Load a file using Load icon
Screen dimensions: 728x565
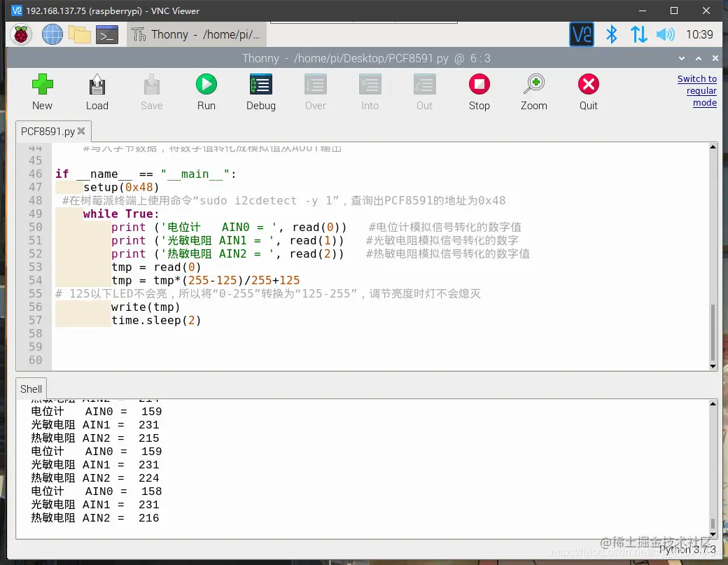pyautogui.click(x=97, y=92)
